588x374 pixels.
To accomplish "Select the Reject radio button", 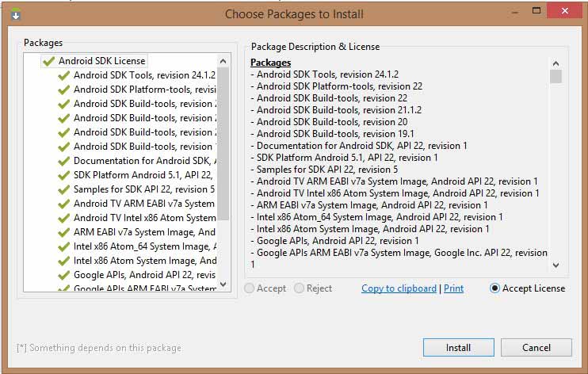I will (x=299, y=288).
